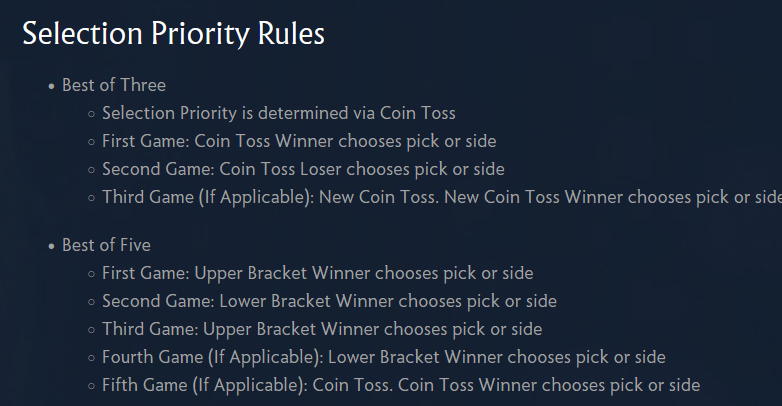
Task: Click the bullet dot before Best of Five
Action: point(51,246)
